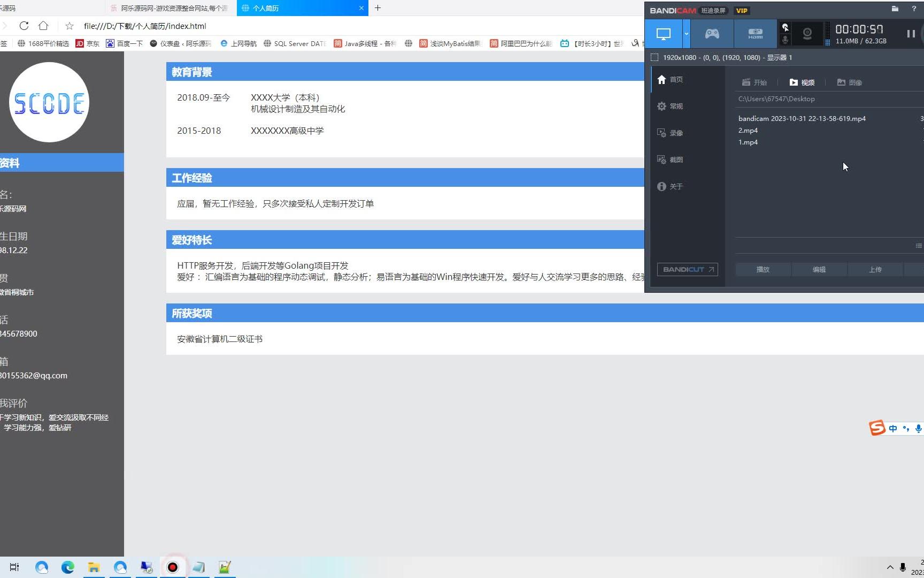This screenshot has width=924, height=578.
Task: Toggle the webcam overlay in Bandicam
Action: pos(807,34)
